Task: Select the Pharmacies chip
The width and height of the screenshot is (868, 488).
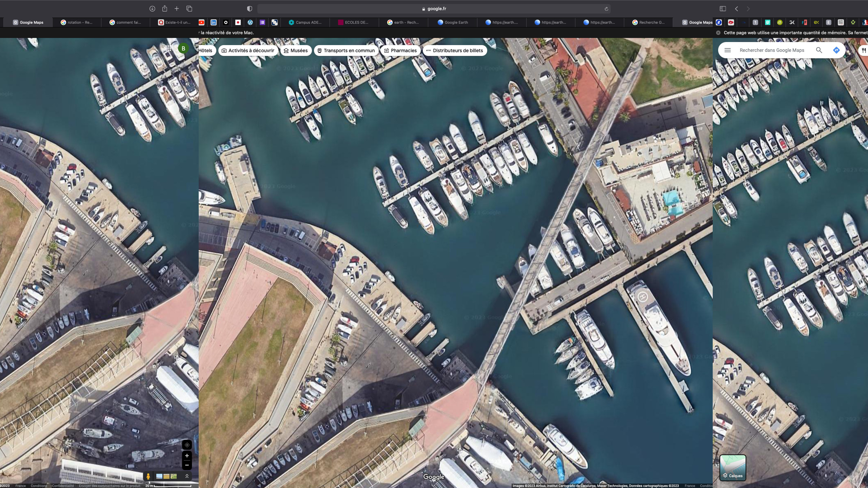Action: click(x=400, y=50)
